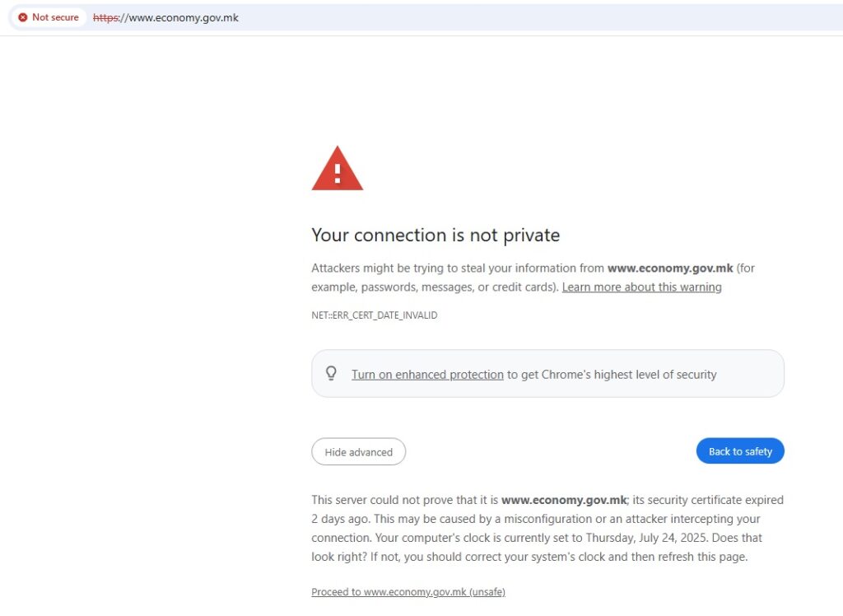Click the text Chrome's highest level of security
The height and width of the screenshot is (616, 843).
pos(628,375)
